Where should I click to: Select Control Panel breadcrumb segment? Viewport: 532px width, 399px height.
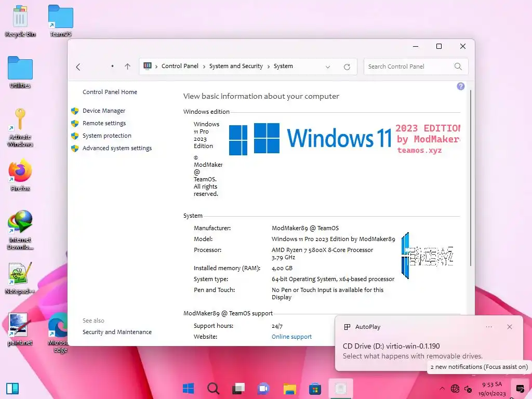pos(180,66)
